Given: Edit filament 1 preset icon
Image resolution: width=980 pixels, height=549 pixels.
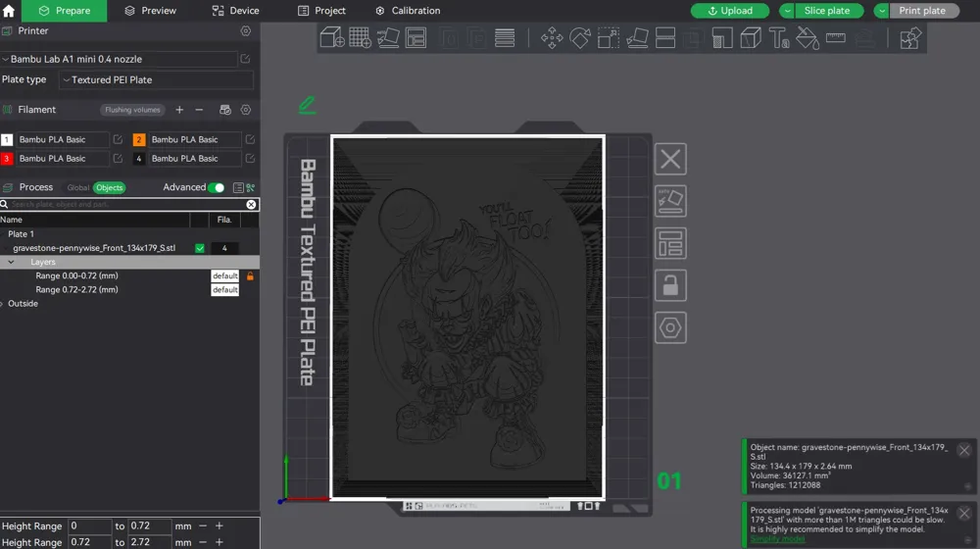Looking at the screenshot, I should pos(118,139).
